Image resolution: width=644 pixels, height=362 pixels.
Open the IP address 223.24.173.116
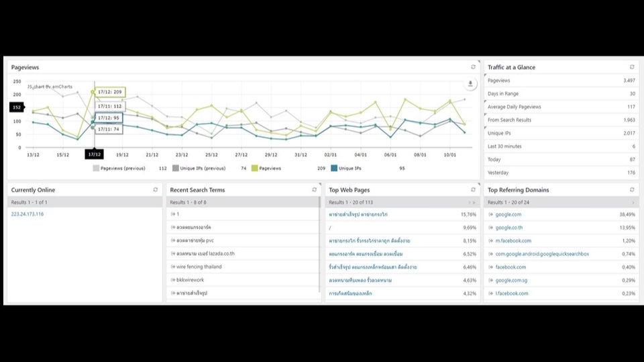click(x=27, y=214)
